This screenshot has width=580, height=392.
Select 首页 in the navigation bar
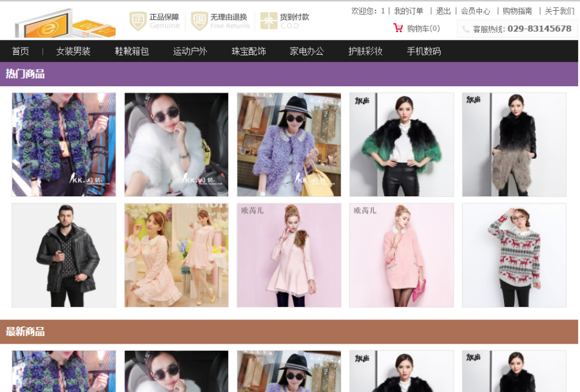point(21,51)
